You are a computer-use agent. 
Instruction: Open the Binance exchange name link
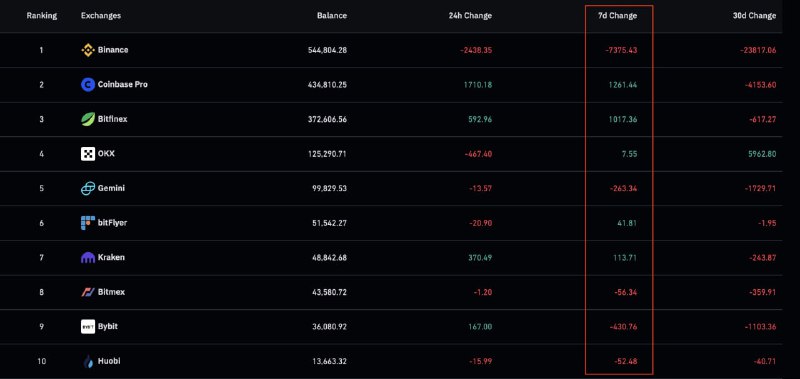coord(113,50)
